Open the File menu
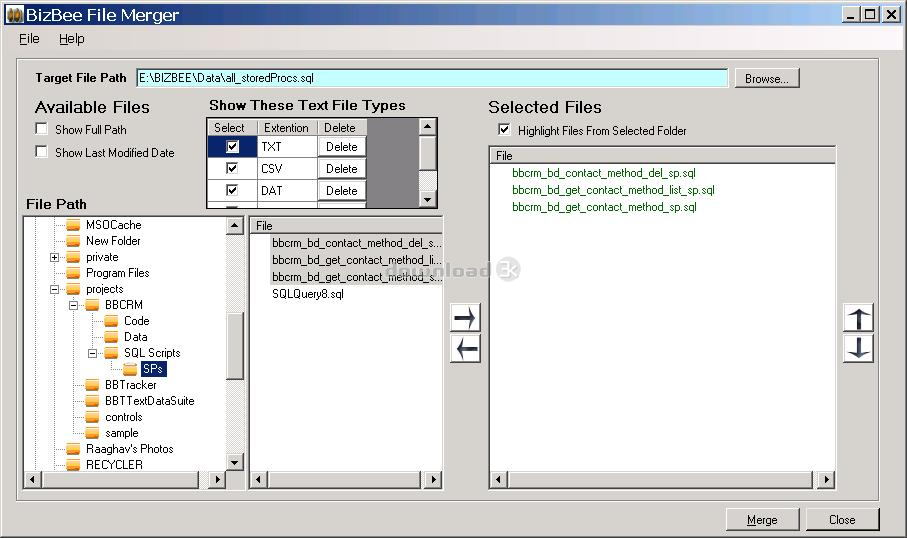The height and width of the screenshot is (538, 907). (x=29, y=39)
